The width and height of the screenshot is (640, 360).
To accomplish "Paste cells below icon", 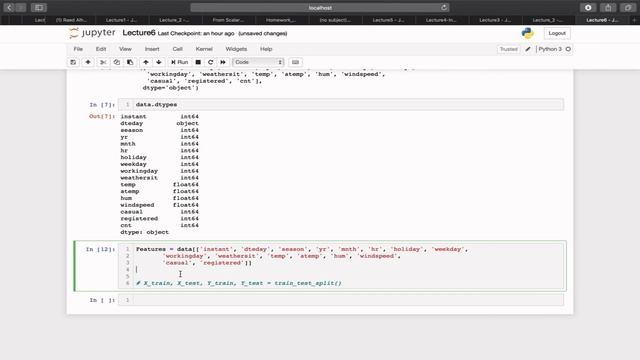I will (x=130, y=62).
